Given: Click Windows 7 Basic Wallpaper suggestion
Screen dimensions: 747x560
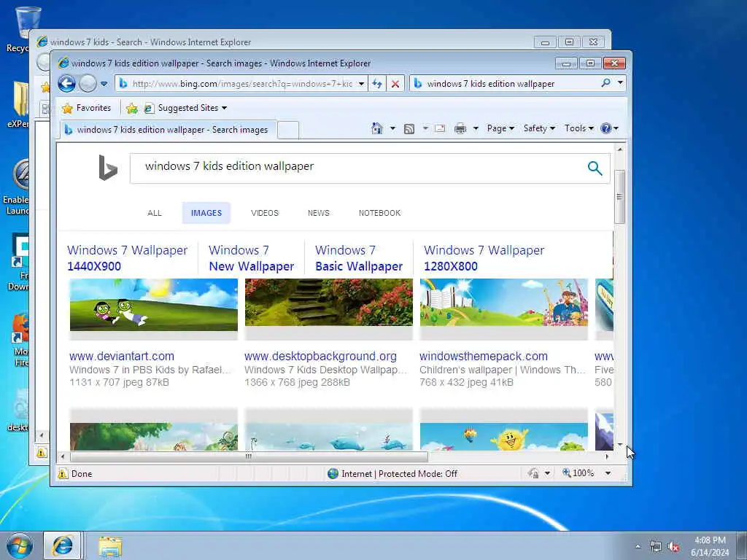Looking at the screenshot, I should [359, 258].
